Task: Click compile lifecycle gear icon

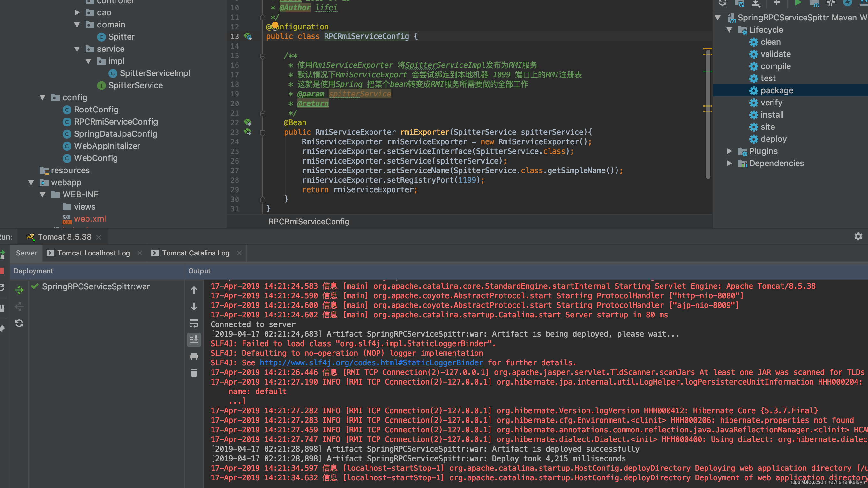Action: [753, 66]
